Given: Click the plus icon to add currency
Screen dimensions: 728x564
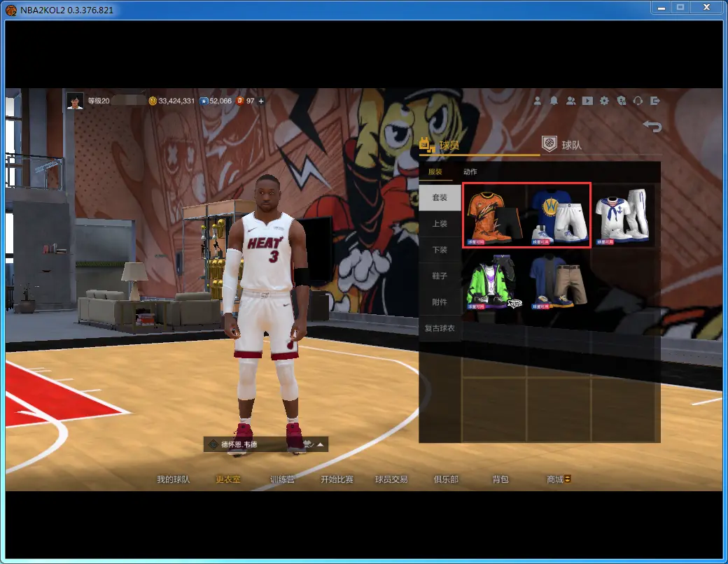Looking at the screenshot, I should (261, 101).
